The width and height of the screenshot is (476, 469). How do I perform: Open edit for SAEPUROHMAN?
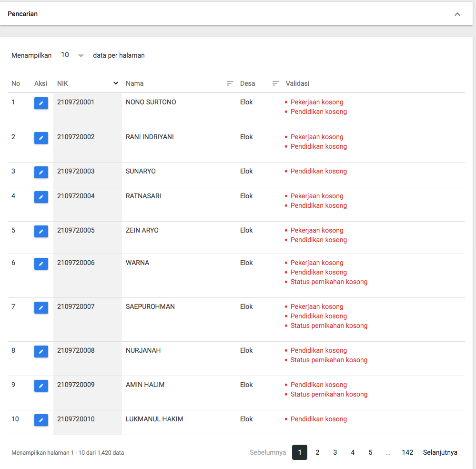click(41, 308)
